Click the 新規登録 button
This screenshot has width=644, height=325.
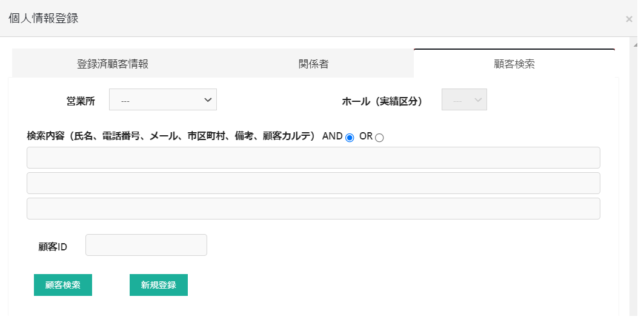159,285
